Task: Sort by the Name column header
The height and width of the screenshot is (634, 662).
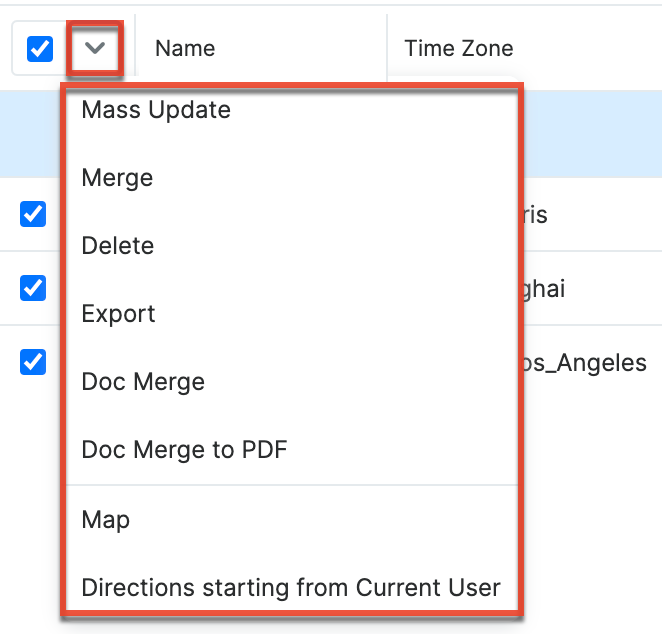Action: tap(185, 48)
